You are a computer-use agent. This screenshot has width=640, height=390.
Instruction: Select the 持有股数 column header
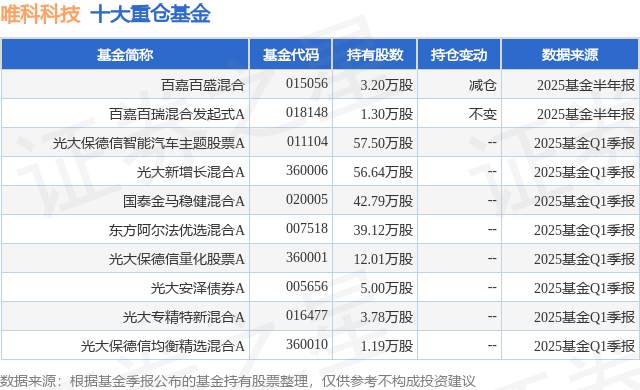[375, 54]
